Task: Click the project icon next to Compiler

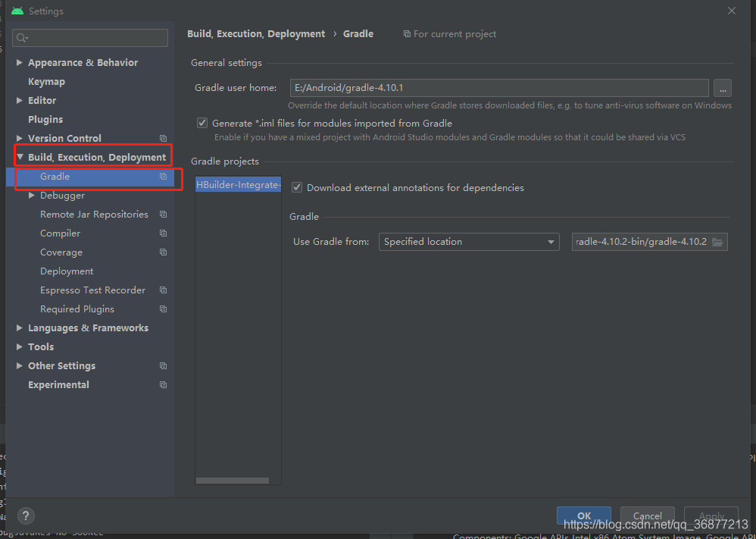Action: tap(163, 233)
